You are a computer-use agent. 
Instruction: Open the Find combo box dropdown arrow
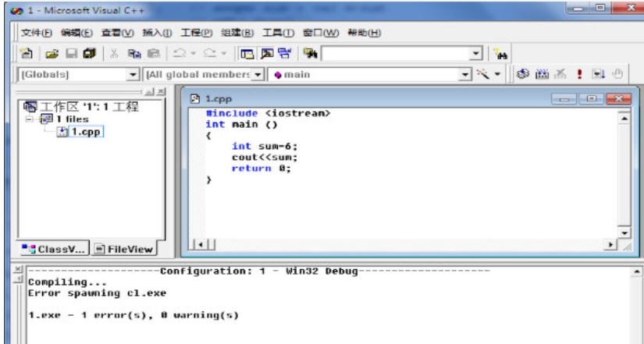pos(475,53)
